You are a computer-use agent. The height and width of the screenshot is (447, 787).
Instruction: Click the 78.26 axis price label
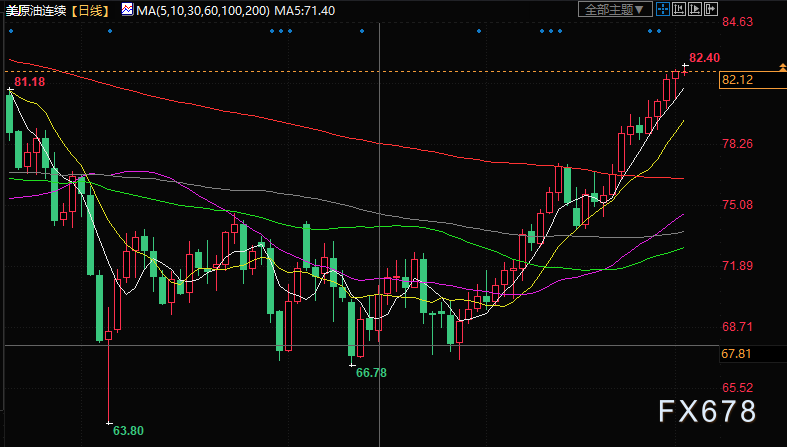tap(737, 144)
